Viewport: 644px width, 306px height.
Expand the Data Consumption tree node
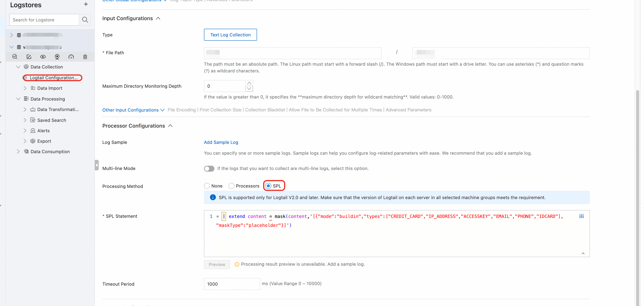(x=18, y=151)
